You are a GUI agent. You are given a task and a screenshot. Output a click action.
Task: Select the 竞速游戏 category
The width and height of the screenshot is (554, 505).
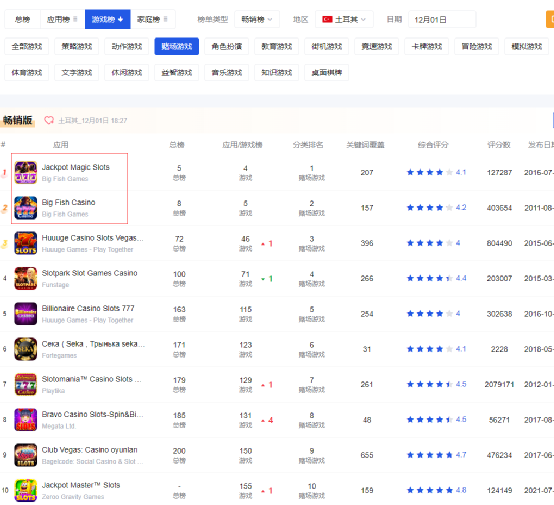(x=377, y=46)
